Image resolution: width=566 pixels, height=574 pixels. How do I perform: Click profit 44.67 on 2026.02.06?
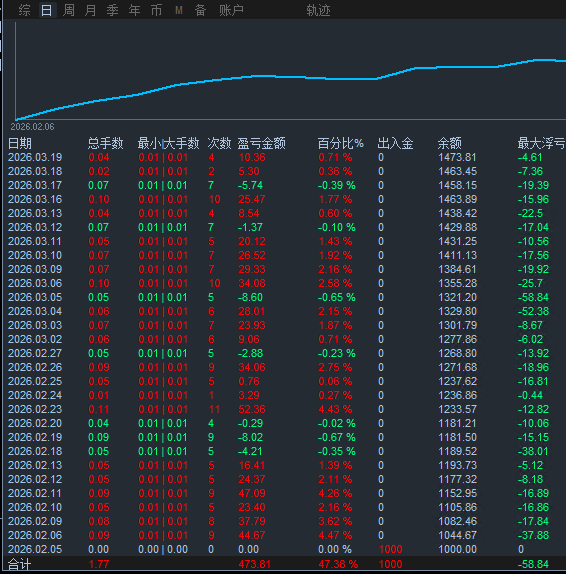click(252, 535)
